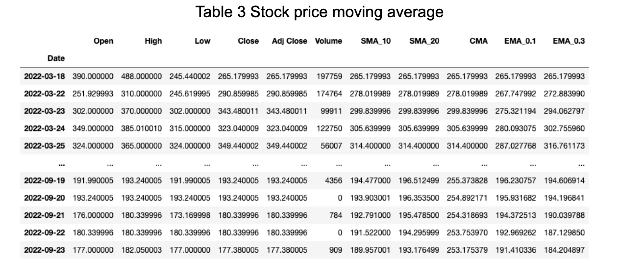Click the Adj Close column header
Image resolution: width=644 pixels, height=263 pixels.
click(289, 41)
